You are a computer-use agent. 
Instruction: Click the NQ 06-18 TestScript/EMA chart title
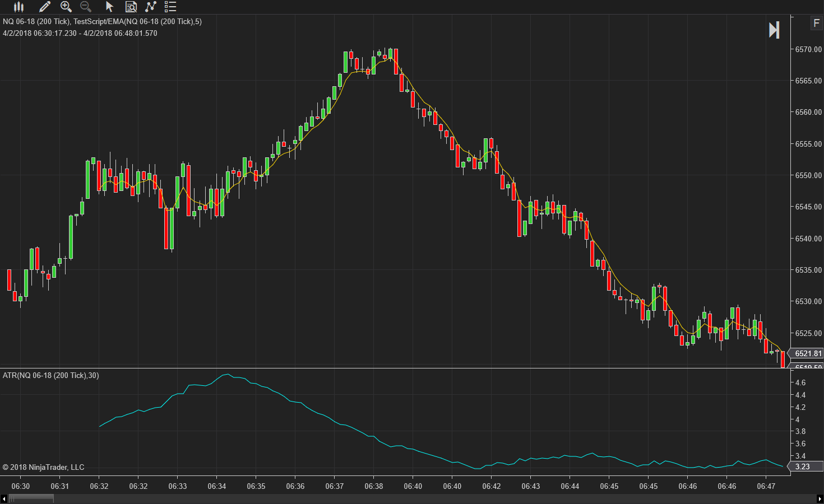point(102,21)
